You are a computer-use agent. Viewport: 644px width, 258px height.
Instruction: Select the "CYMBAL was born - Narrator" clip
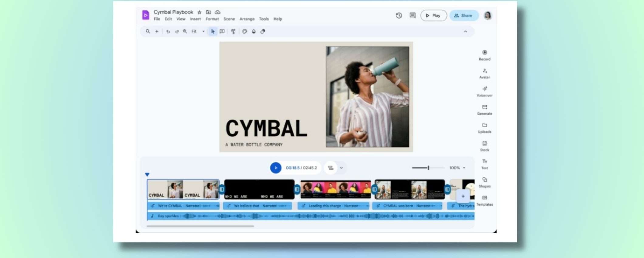click(407, 206)
